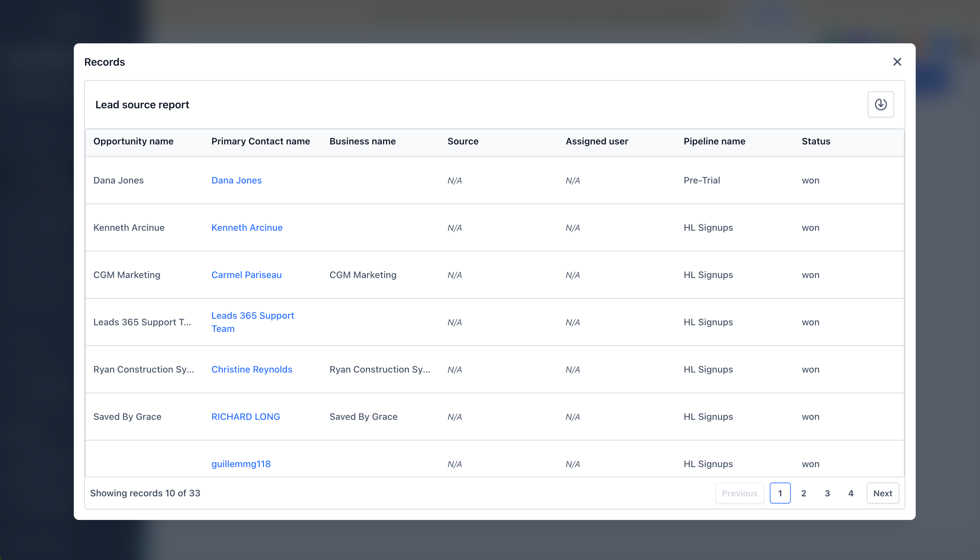Open Christine Reynolds contact link
The height and width of the screenshot is (560, 980).
tap(252, 370)
